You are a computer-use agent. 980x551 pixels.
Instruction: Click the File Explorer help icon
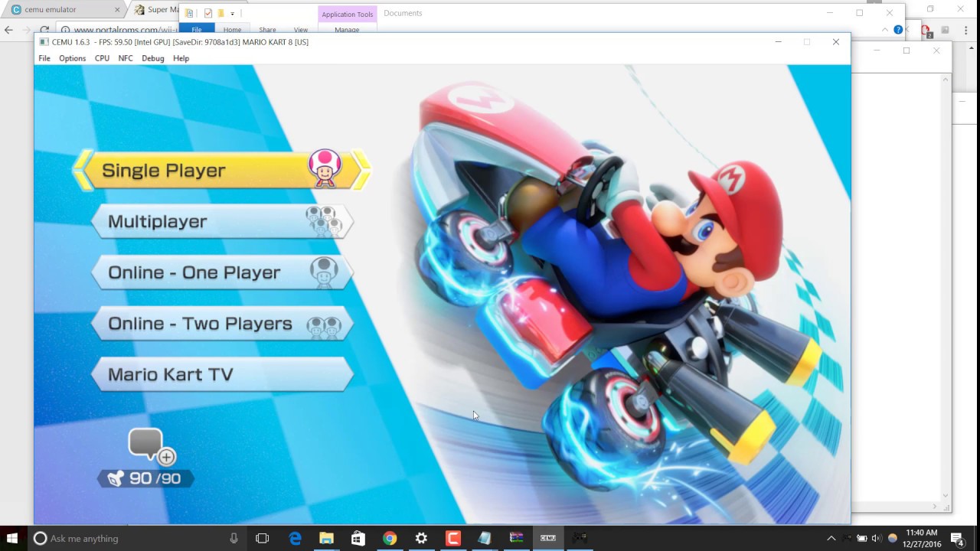898,30
